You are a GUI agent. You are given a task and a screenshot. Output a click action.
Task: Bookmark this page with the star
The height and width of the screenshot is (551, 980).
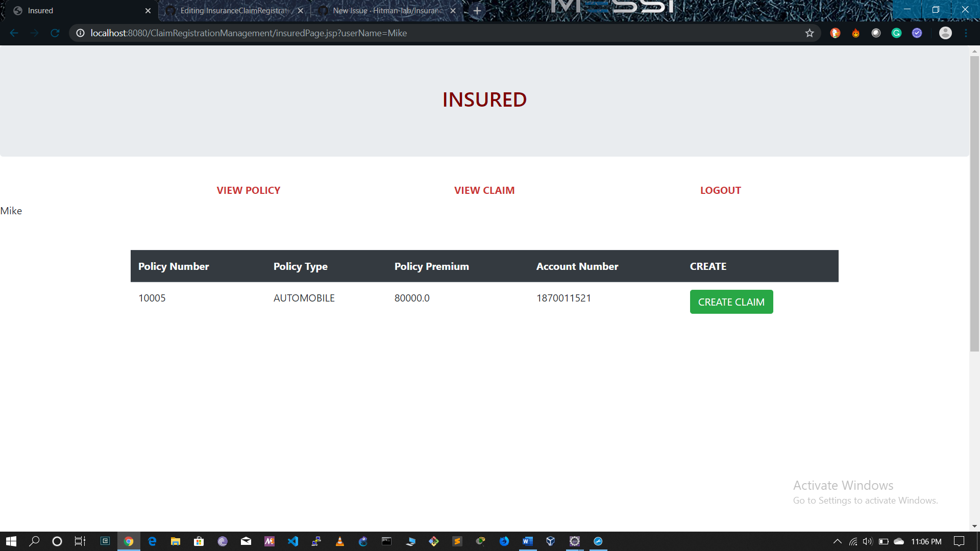810,33
